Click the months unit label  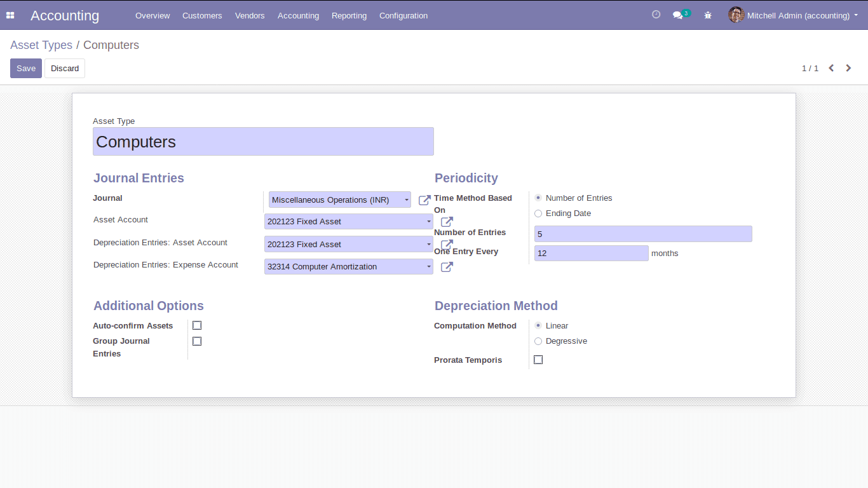tap(665, 254)
